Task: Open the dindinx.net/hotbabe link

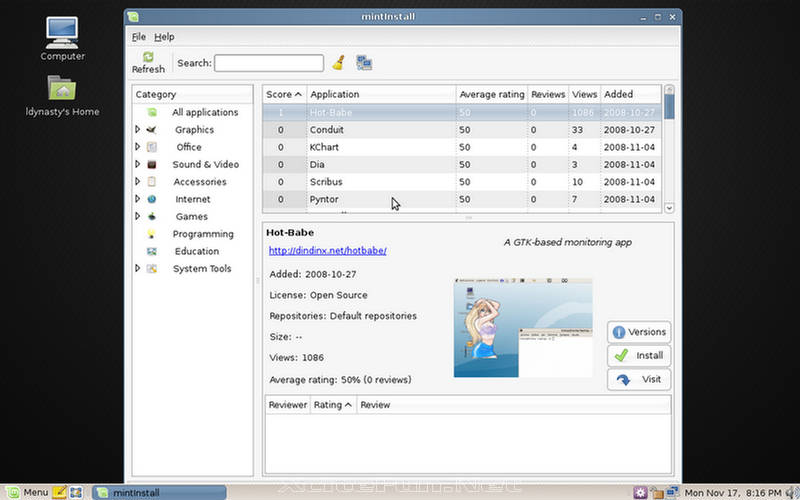Action: pos(328,251)
